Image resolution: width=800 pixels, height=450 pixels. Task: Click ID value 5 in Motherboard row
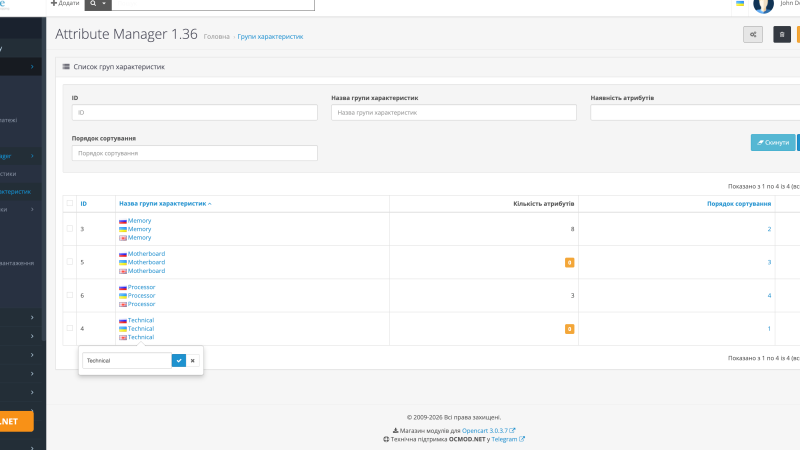82,262
